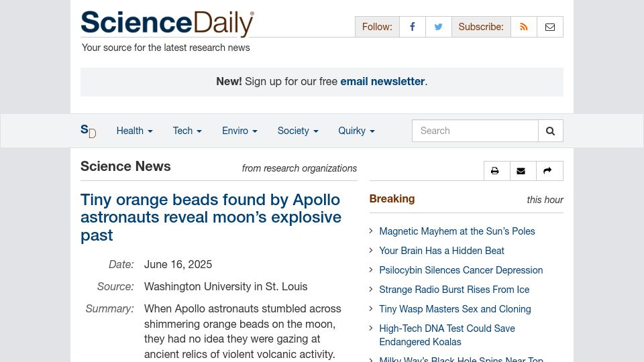Click the 'from research organizations' text

(299, 168)
